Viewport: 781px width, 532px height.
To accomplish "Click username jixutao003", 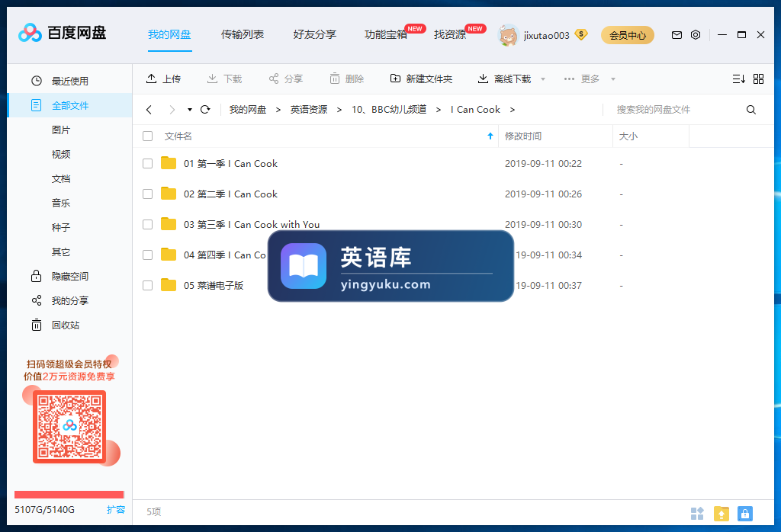I will 546,35.
